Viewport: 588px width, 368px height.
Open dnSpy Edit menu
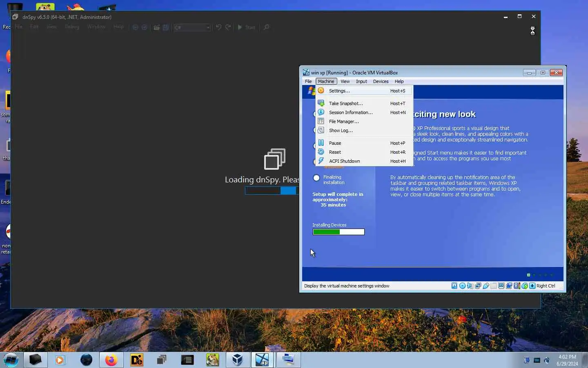(34, 27)
